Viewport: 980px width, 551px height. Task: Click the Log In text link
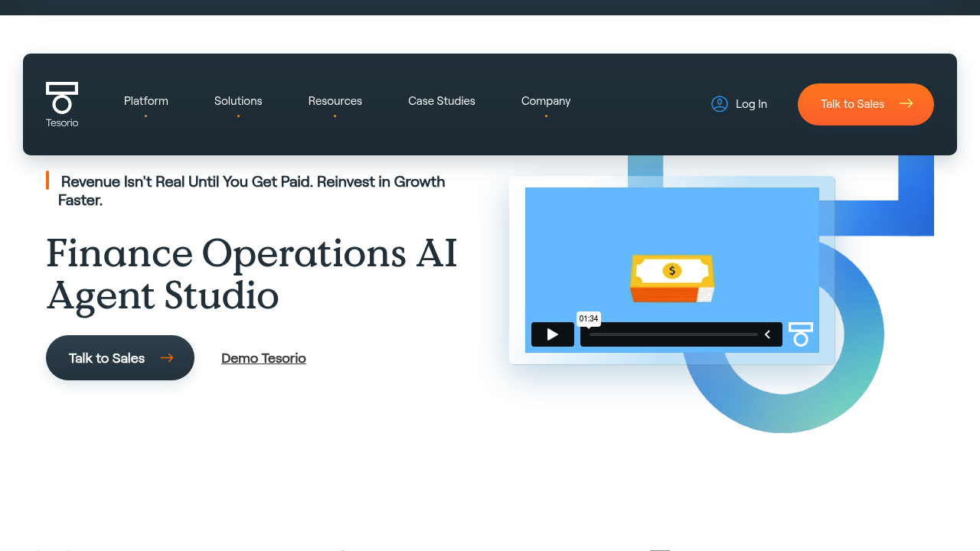pos(751,104)
